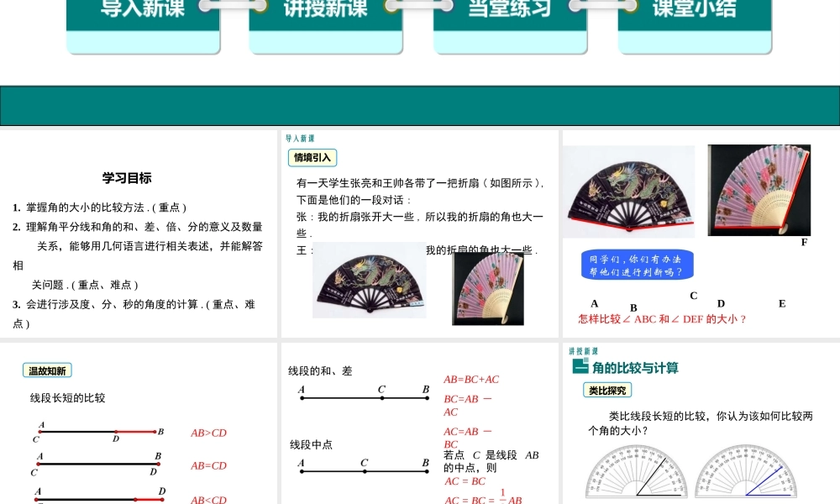Select the red question 怎样比较∠ABC和∠DEF的大小
This screenshot has height=504, width=840.
[662, 319]
